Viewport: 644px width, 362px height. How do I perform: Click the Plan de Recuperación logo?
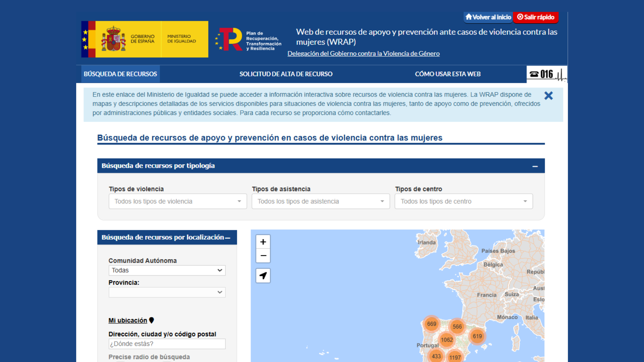(x=248, y=40)
